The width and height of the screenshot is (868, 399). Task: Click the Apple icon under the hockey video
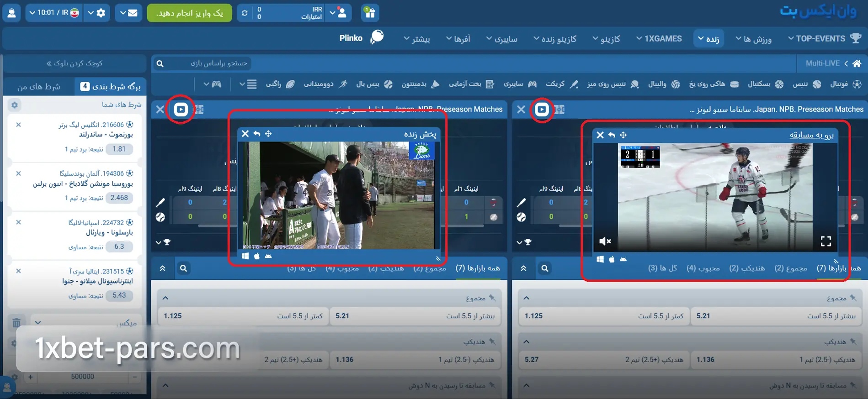(x=612, y=259)
